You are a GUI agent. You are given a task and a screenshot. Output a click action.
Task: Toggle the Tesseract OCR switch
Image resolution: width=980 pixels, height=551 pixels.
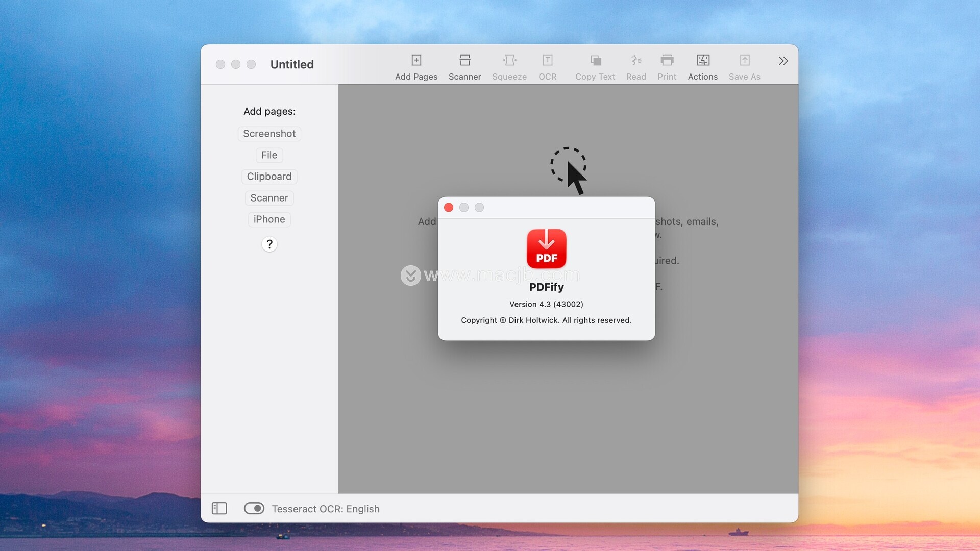pyautogui.click(x=254, y=508)
